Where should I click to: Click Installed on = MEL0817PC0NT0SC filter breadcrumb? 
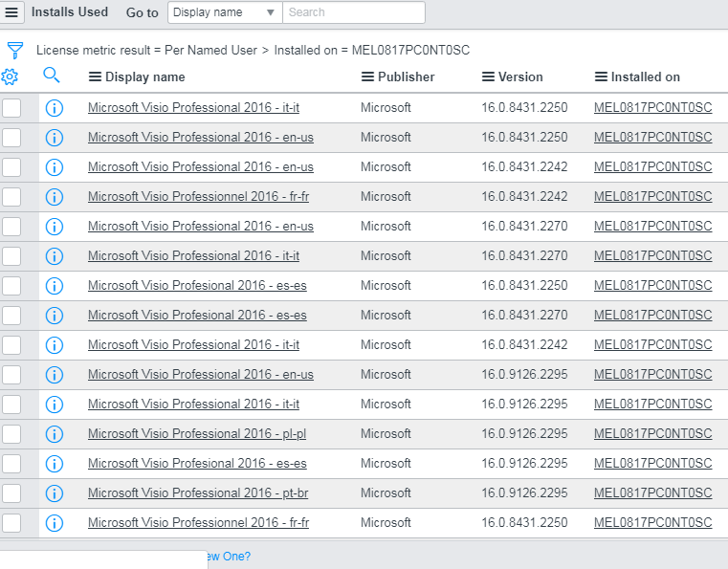pos(372,50)
